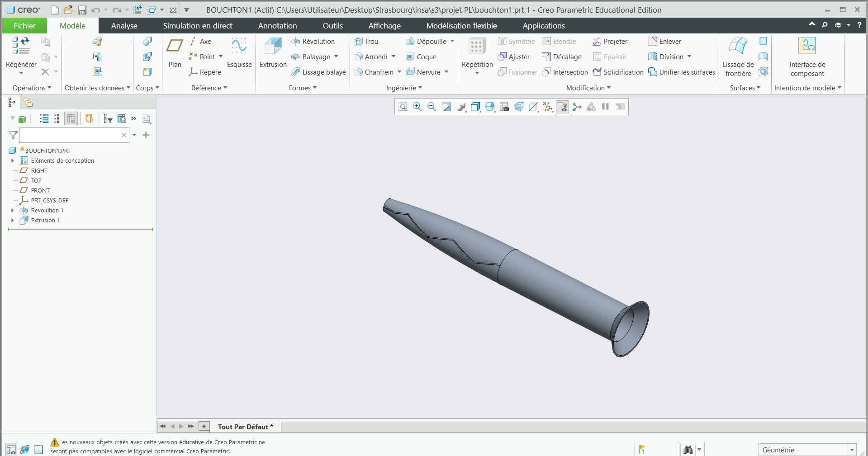The height and width of the screenshot is (456, 868).
Task: Expand the Arrondi dropdown arrow
Action: pyautogui.click(x=394, y=57)
